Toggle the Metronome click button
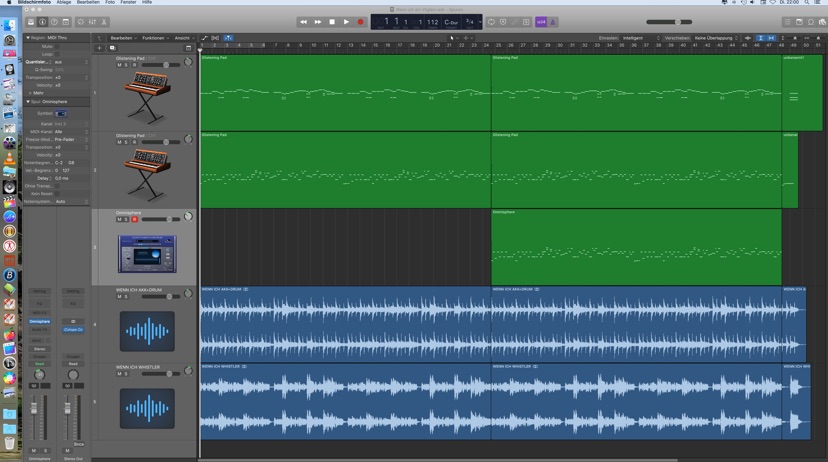Screen dimensions: 828x462 point(552,22)
